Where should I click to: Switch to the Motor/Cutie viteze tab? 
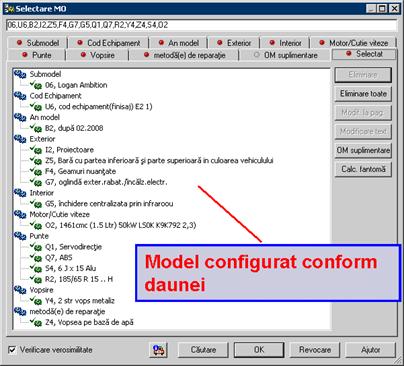tap(353, 43)
